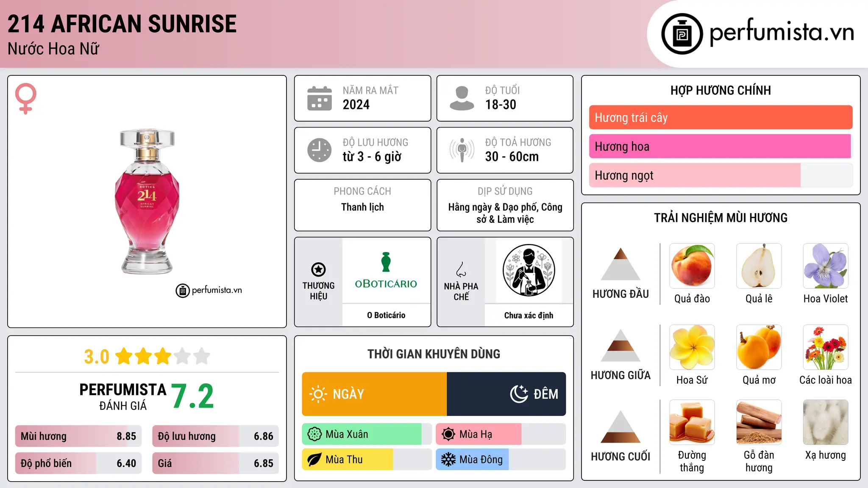Click the style value Thanh lịch
The height and width of the screenshot is (488, 868).
click(x=363, y=207)
